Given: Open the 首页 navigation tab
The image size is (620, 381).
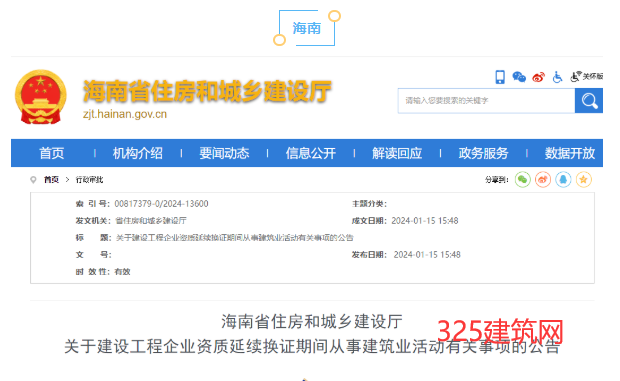Looking at the screenshot, I should point(51,153).
